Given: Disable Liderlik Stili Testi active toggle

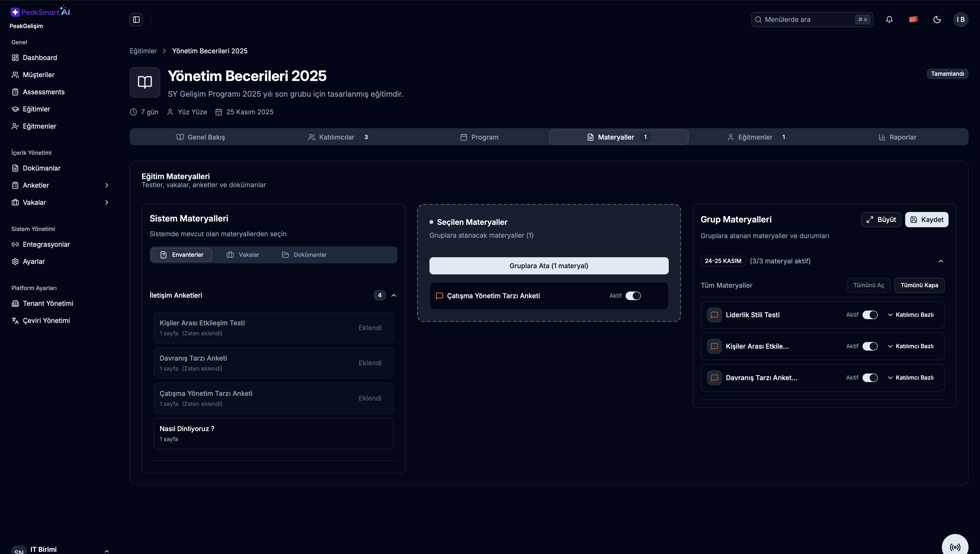Looking at the screenshot, I should [870, 315].
